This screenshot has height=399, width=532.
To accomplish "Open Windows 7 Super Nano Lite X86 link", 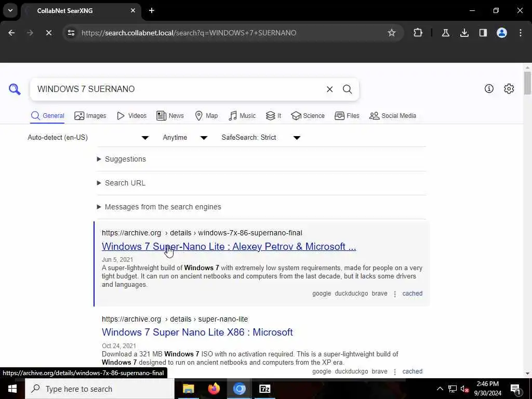I will point(197,332).
